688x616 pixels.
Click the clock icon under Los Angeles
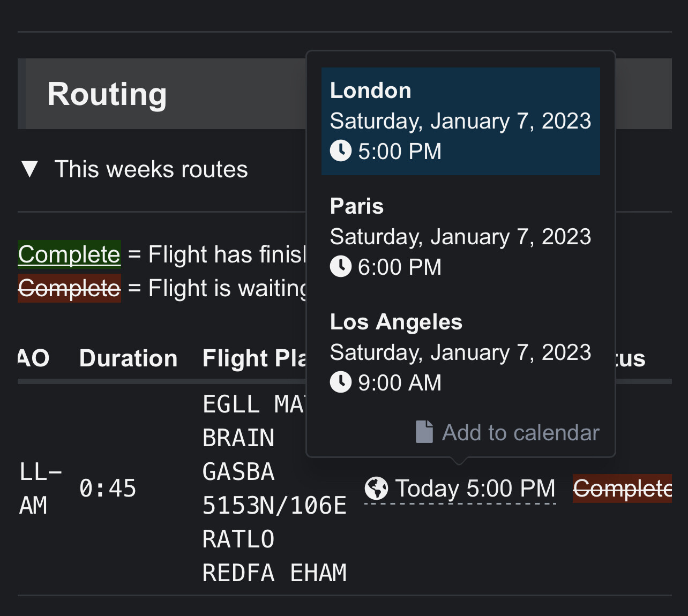click(x=341, y=382)
